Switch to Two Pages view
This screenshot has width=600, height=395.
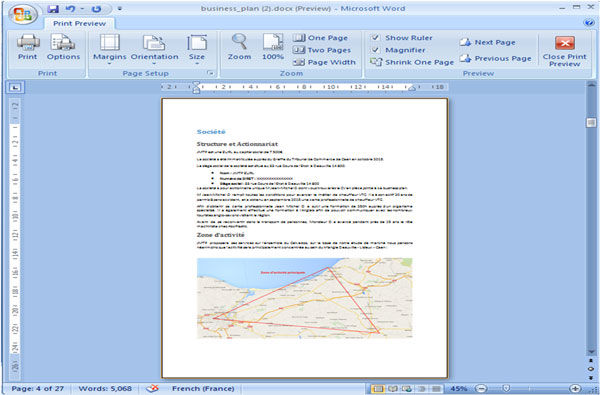321,50
